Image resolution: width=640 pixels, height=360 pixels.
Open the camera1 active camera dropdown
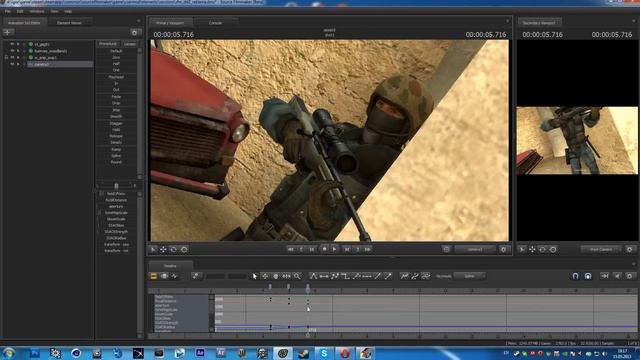click(x=475, y=249)
